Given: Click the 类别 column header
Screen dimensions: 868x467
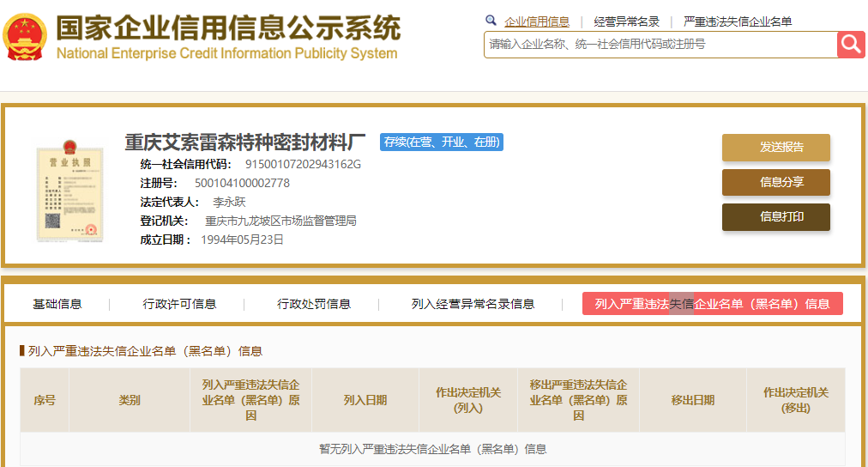Looking at the screenshot, I should (130, 400).
